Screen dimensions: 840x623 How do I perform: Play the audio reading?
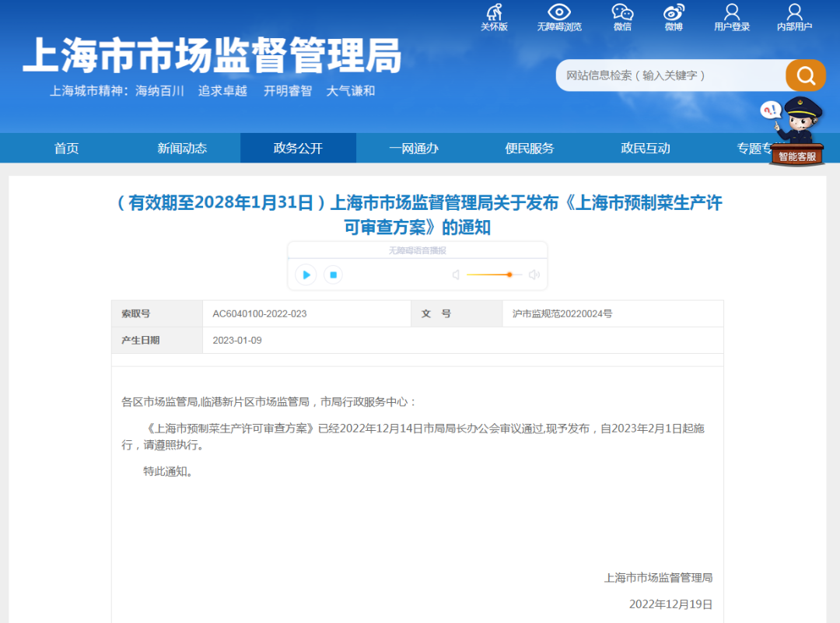(306, 275)
